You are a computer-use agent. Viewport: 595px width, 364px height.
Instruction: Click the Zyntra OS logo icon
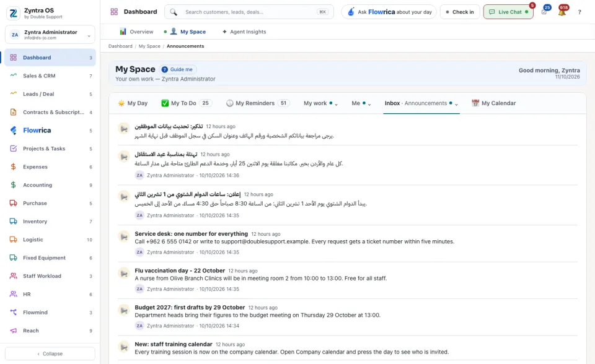tap(14, 13)
